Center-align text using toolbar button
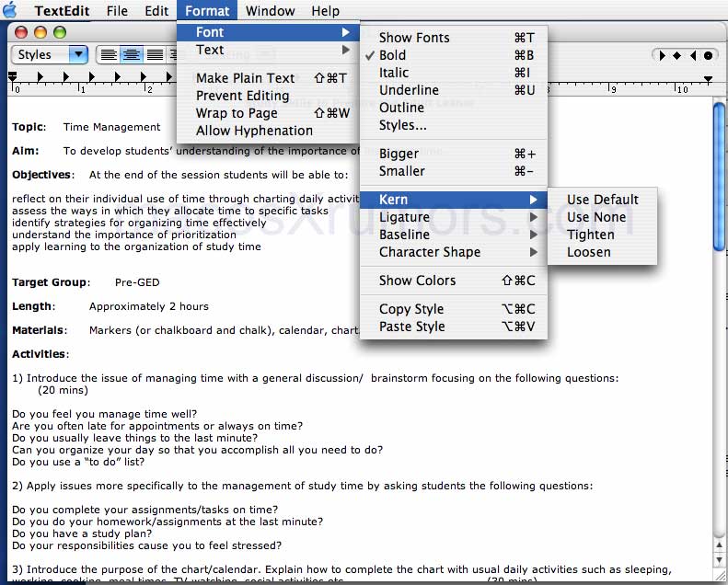 [x=132, y=55]
